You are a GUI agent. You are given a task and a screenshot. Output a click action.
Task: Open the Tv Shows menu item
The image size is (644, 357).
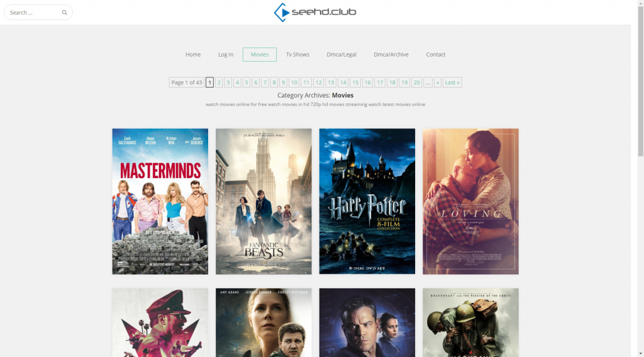(297, 54)
